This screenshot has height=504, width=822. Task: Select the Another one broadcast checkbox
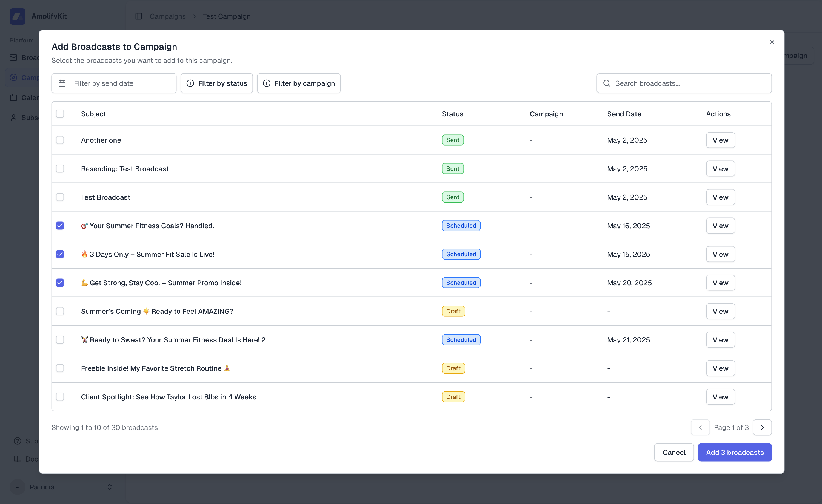pos(60,140)
